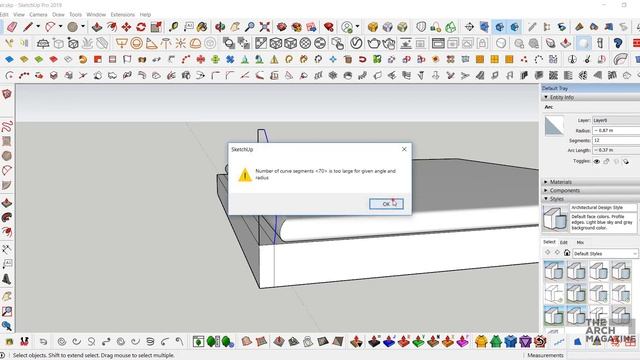
Task: Click the Zoom Extents tool
Action: (264, 27)
